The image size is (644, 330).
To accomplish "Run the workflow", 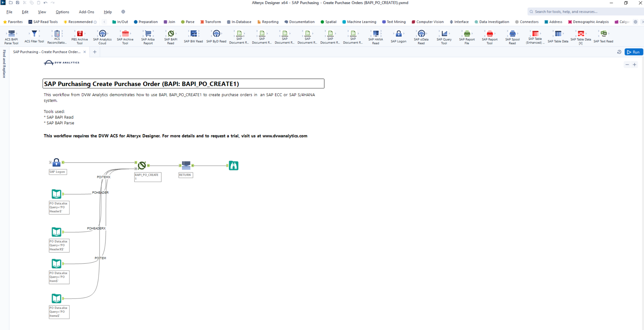I will tap(633, 52).
